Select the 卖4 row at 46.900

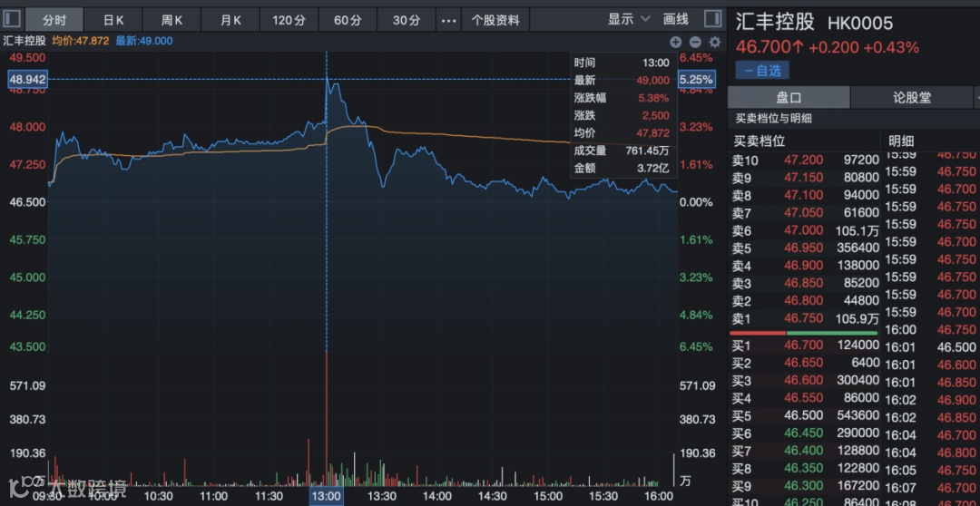point(804,266)
